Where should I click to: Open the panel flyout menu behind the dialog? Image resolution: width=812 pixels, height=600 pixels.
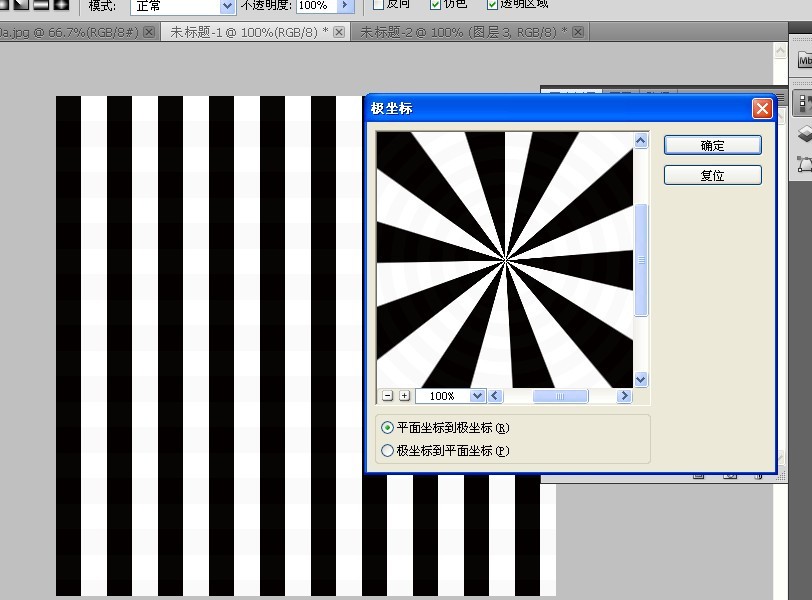tap(781, 98)
